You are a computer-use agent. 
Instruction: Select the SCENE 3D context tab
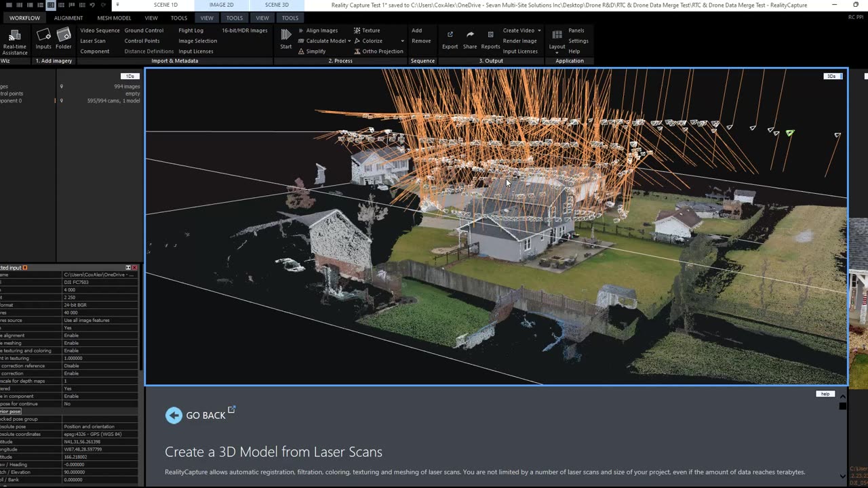(277, 5)
